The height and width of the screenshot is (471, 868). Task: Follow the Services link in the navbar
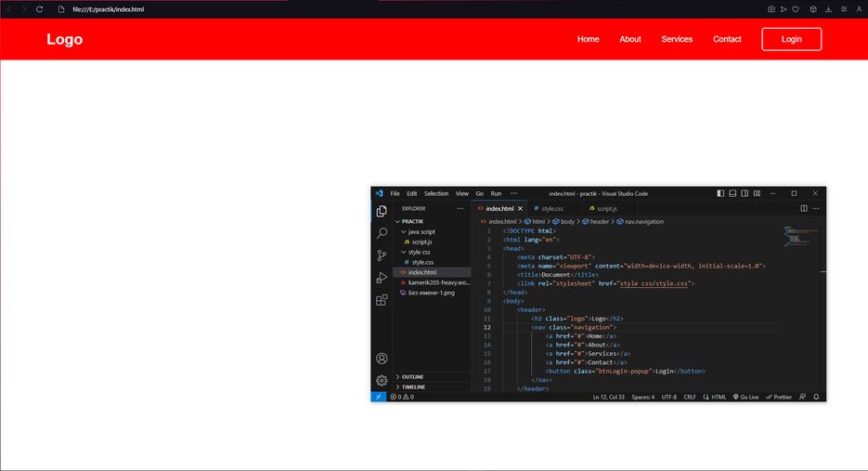677,39
